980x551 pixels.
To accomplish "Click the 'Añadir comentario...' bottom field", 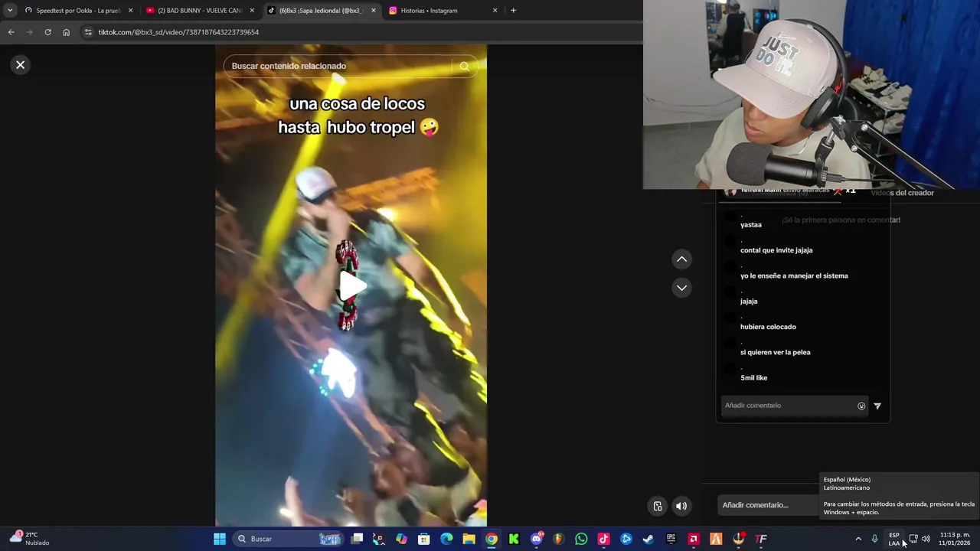I will [x=768, y=505].
